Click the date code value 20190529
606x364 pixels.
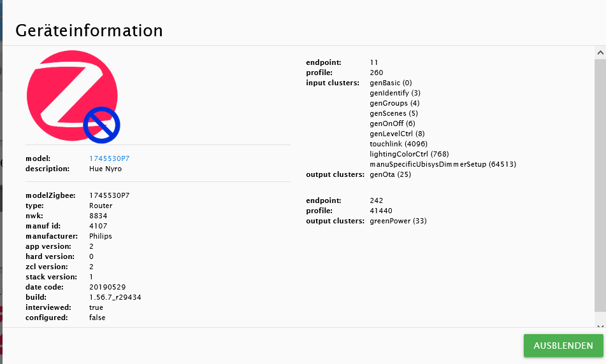pos(108,287)
